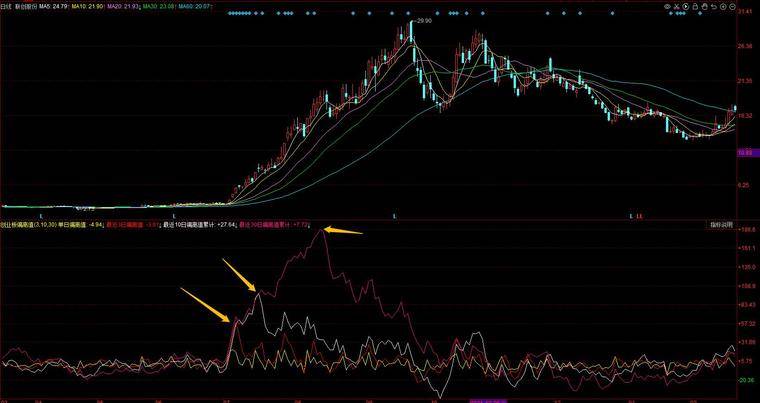Click the circled minus zoom-out icon
Image resolution: width=760 pixels, height=403 pixels.
tap(732, 6)
